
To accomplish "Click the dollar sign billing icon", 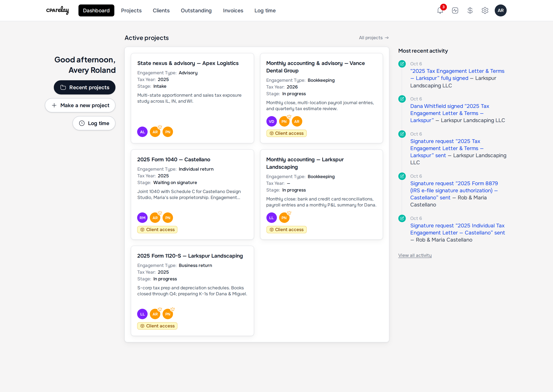I will (x=470, y=10).
